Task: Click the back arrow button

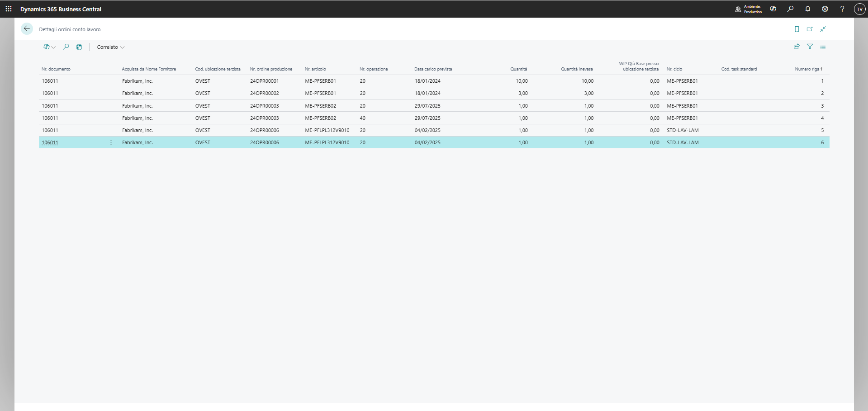Action: click(x=27, y=29)
